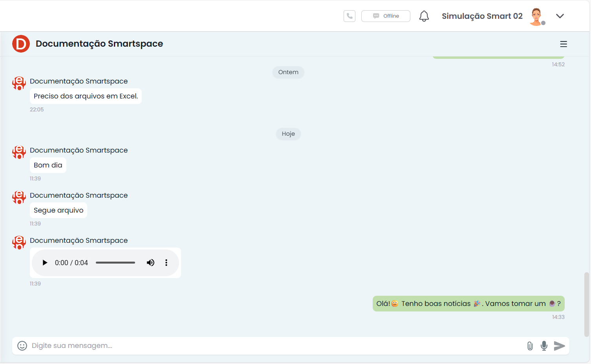Click the sender avatar beside "Bom dia"
The width and height of the screenshot is (591, 364).
19,152
